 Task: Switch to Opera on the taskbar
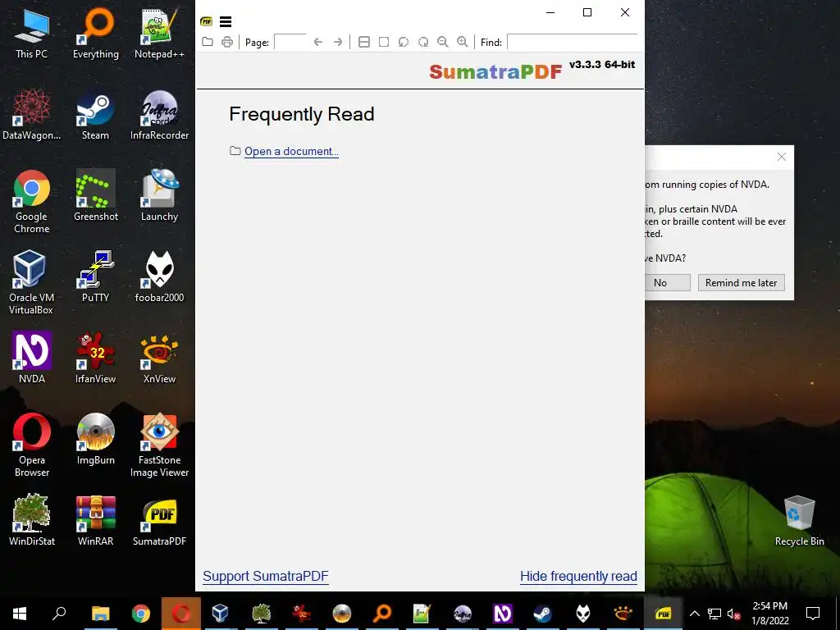181,614
